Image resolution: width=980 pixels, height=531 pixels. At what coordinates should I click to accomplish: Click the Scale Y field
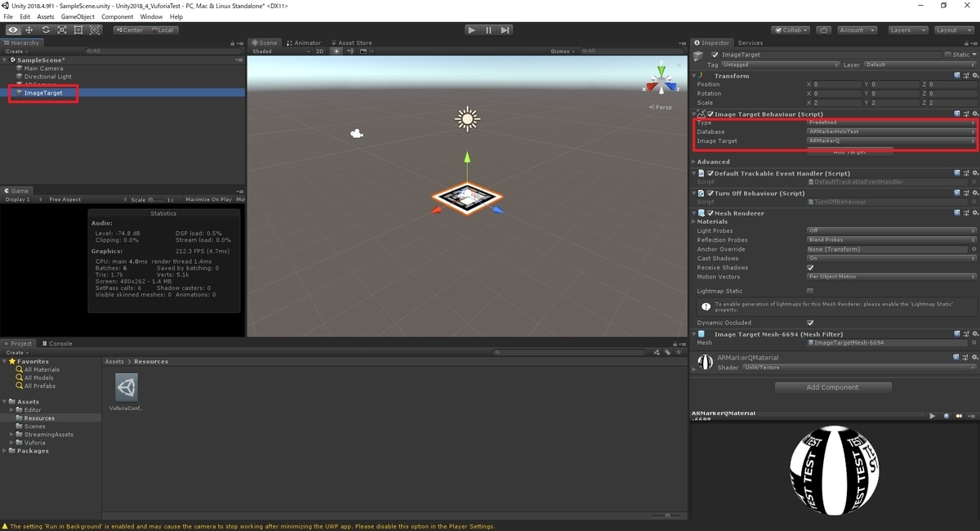pyautogui.click(x=893, y=102)
